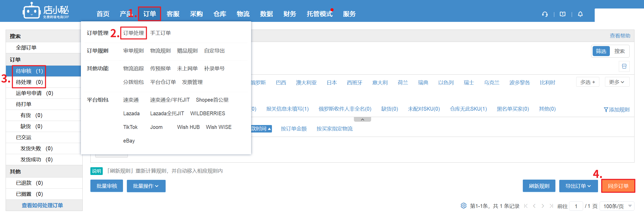
Task: Switch to 筛选 filter mode
Action: coord(601,51)
